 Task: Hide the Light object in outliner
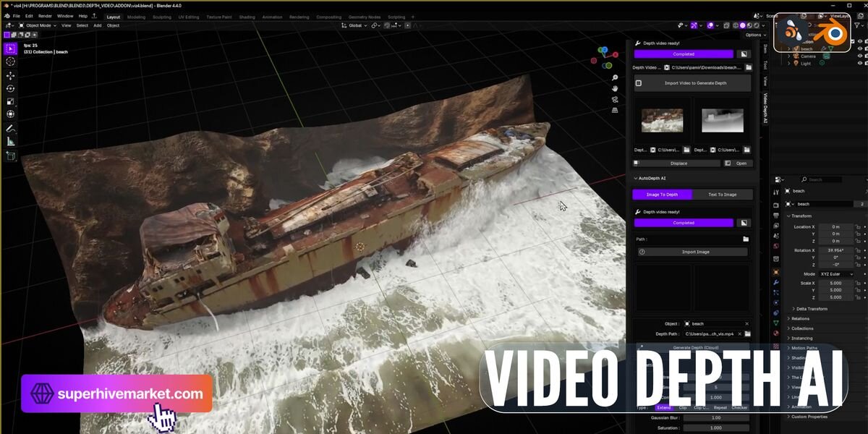(x=860, y=64)
